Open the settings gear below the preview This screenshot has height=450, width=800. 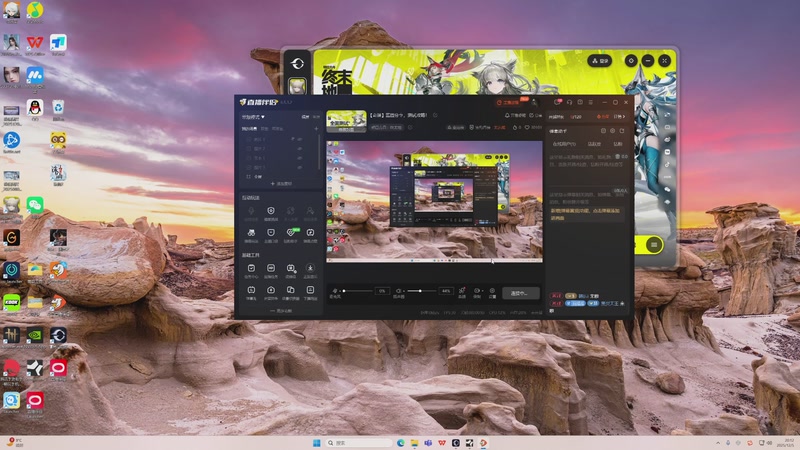coord(492,290)
